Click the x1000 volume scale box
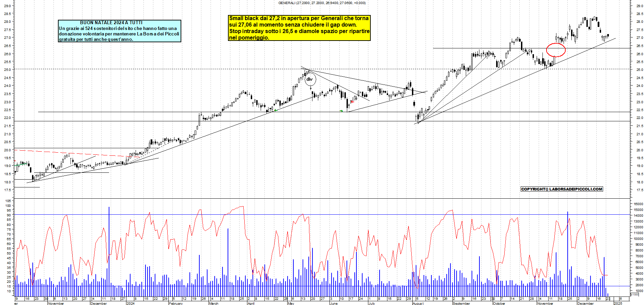644x305 pixels. (x=635, y=294)
